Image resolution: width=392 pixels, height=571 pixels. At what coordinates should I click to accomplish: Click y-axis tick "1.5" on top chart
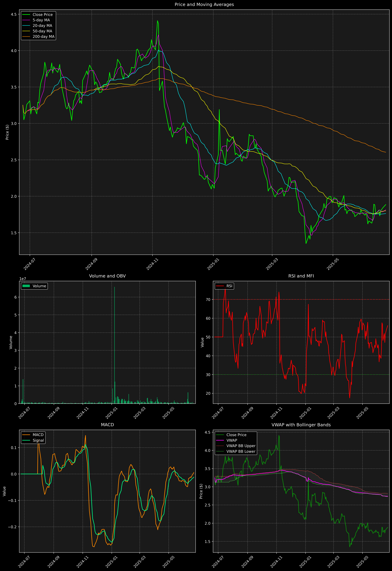pos(14,233)
